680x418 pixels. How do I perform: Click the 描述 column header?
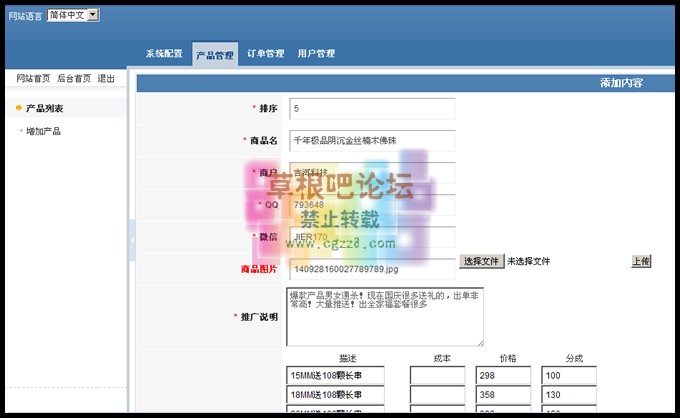pyautogui.click(x=347, y=358)
